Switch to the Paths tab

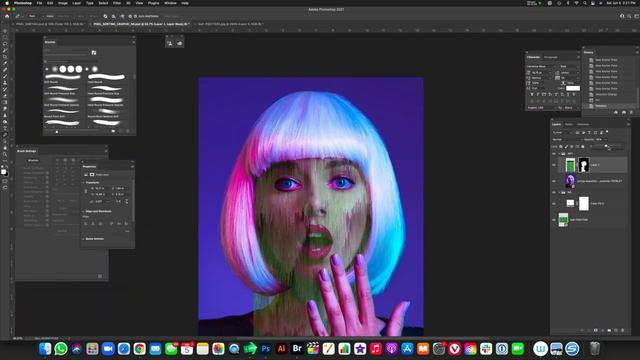tap(569, 124)
